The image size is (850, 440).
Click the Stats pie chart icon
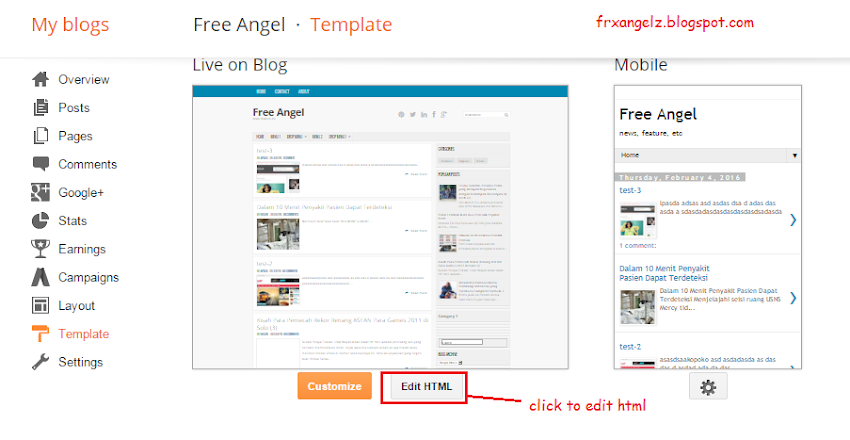40,221
